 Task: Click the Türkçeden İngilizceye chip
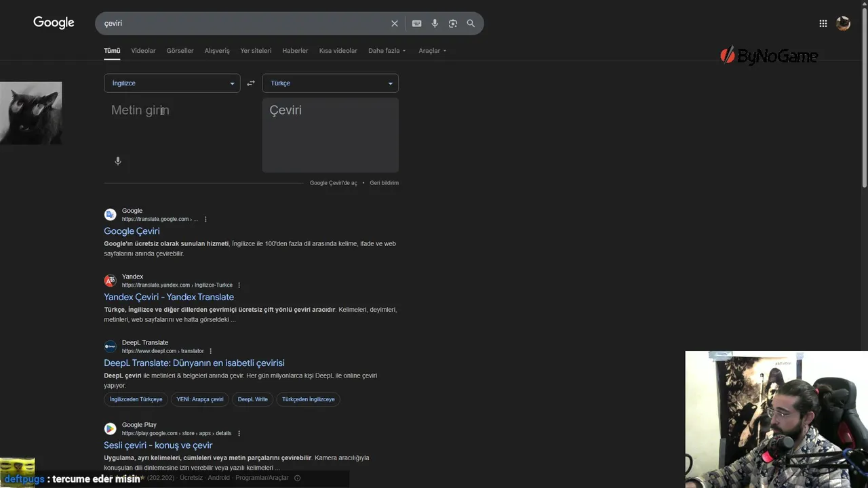(x=309, y=399)
